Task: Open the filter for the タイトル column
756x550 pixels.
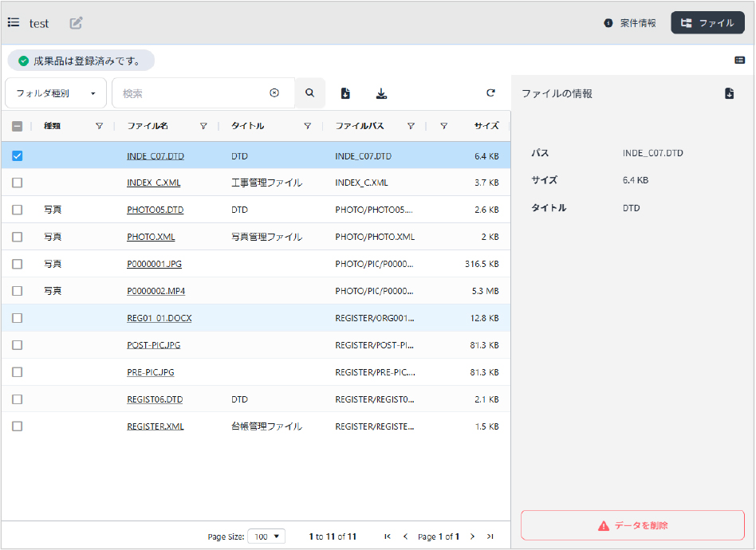Action: tap(308, 126)
